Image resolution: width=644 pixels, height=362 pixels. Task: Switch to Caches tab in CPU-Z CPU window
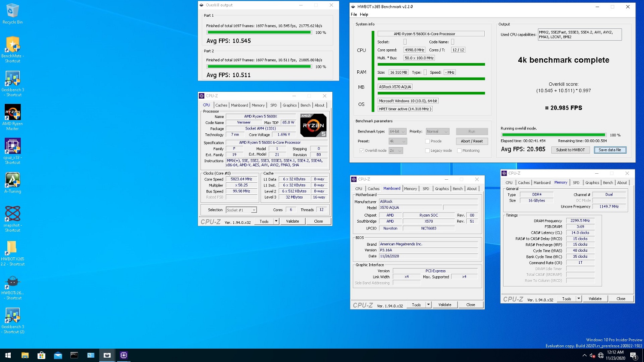click(221, 105)
